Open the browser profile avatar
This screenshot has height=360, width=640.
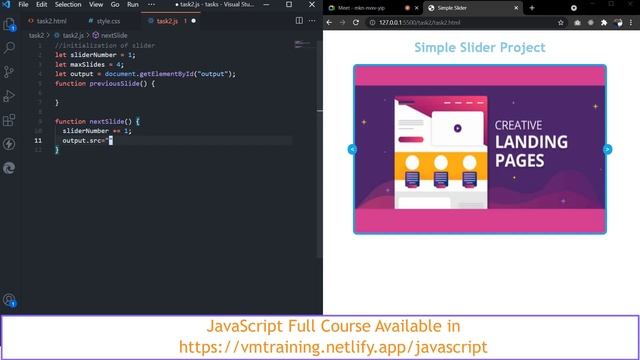(618, 23)
